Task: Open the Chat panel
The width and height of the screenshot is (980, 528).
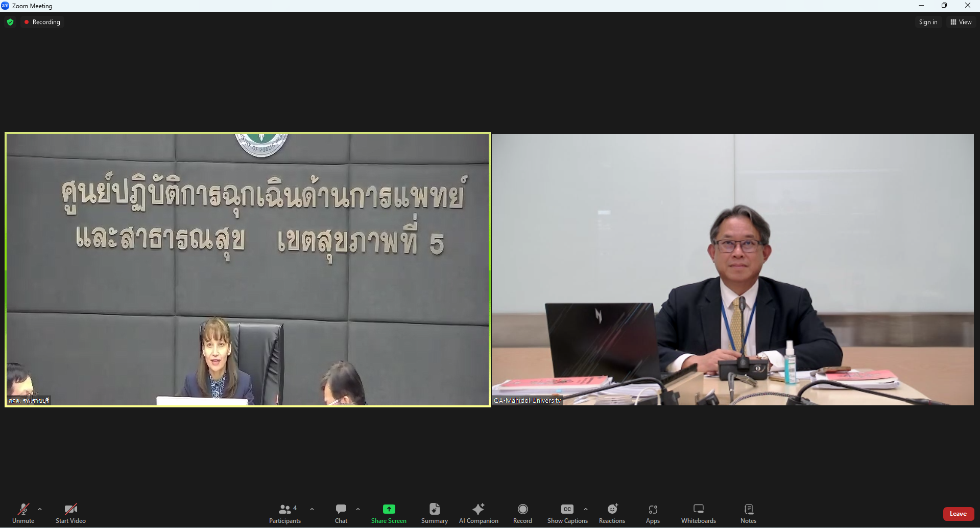Action: (341, 513)
